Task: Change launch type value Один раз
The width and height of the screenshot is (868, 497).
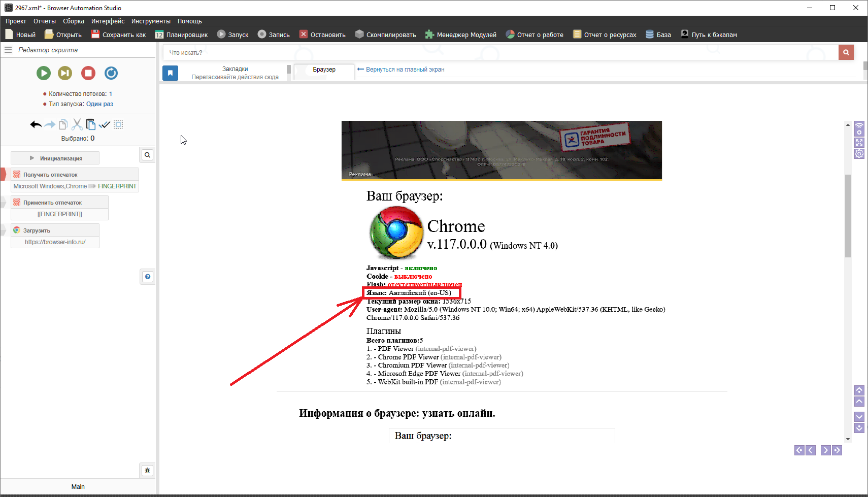Action: click(99, 104)
